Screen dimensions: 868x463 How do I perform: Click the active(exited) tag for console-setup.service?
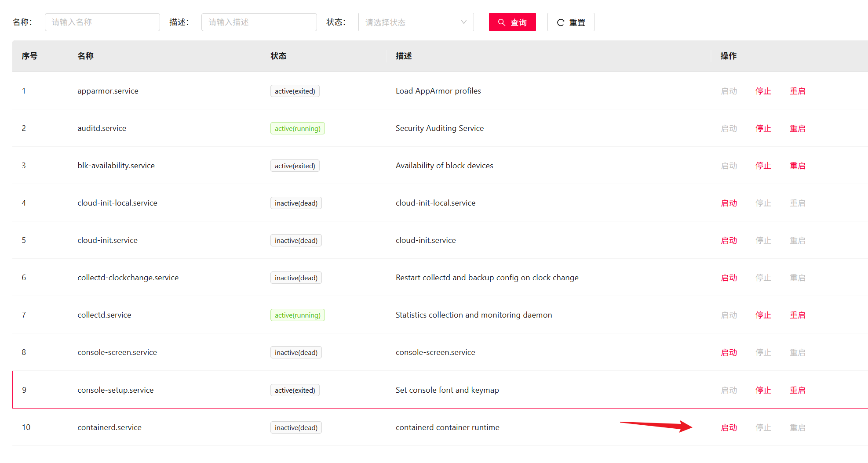click(x=295, y=390)
